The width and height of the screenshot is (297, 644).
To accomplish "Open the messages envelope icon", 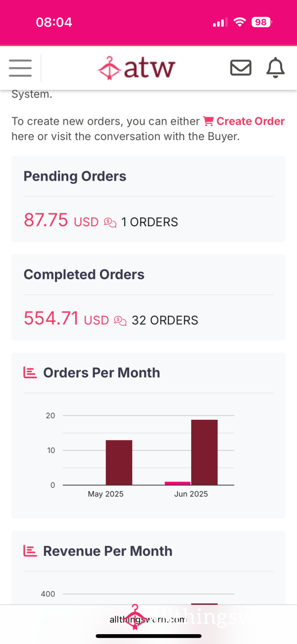I will pyautogui.click(x=241, y=68).
